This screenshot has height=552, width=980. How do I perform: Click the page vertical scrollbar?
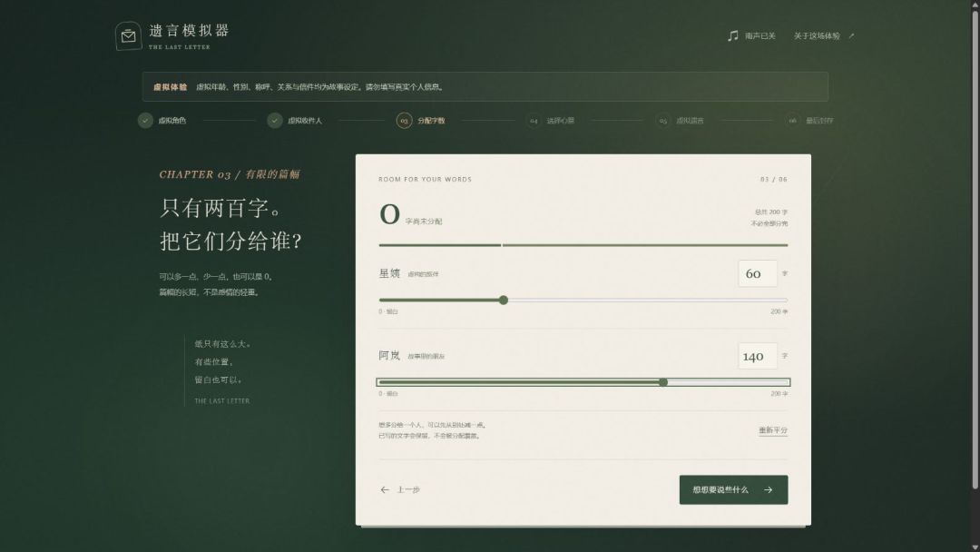coord(975,250)
